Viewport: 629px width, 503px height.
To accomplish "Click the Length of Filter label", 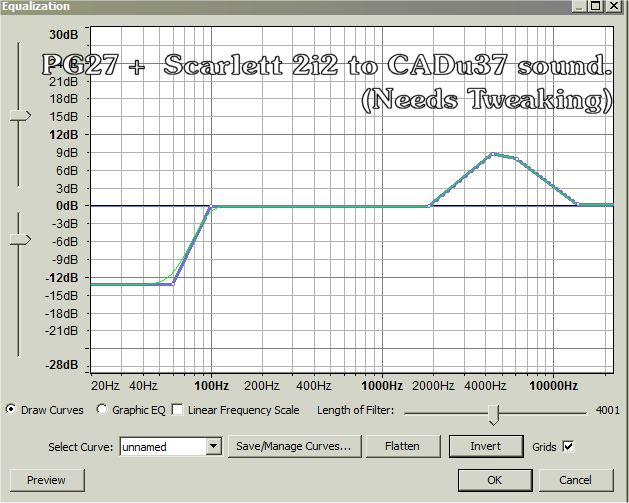I will 355,410.
